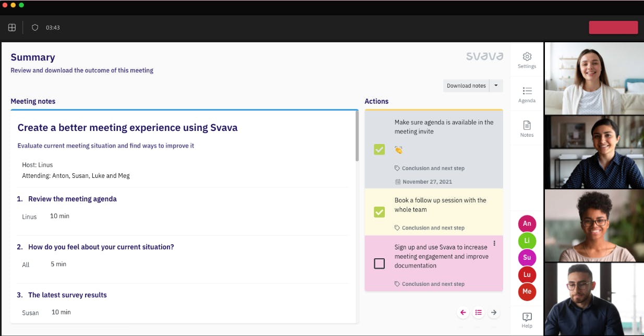Select top video thumbnail of woman in cardigan
The image size is (644, 336).
(x=594, y=78)
